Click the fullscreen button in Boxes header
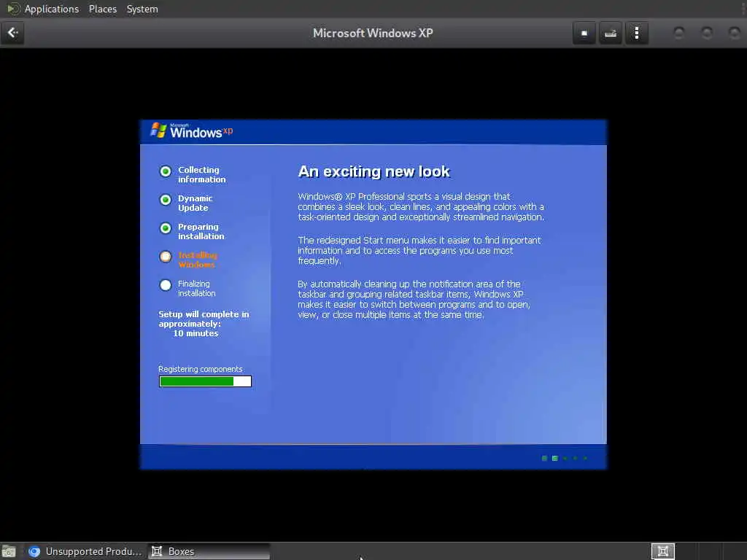The height and width of the screenshot is (560, 747). click(584, 33)
